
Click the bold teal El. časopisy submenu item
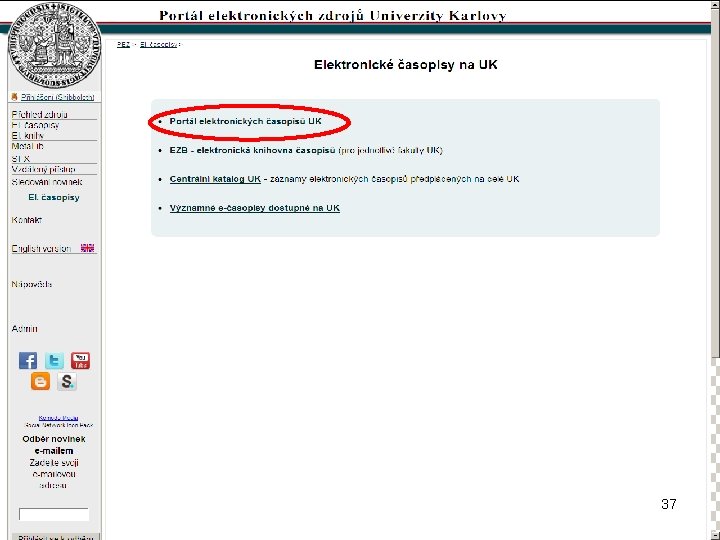54,197
